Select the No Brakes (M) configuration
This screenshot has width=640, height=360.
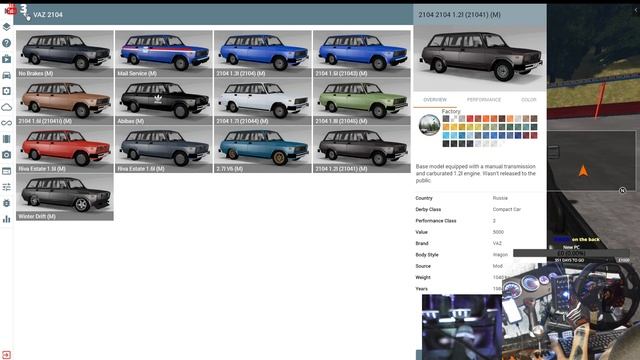tap(65, 53)
